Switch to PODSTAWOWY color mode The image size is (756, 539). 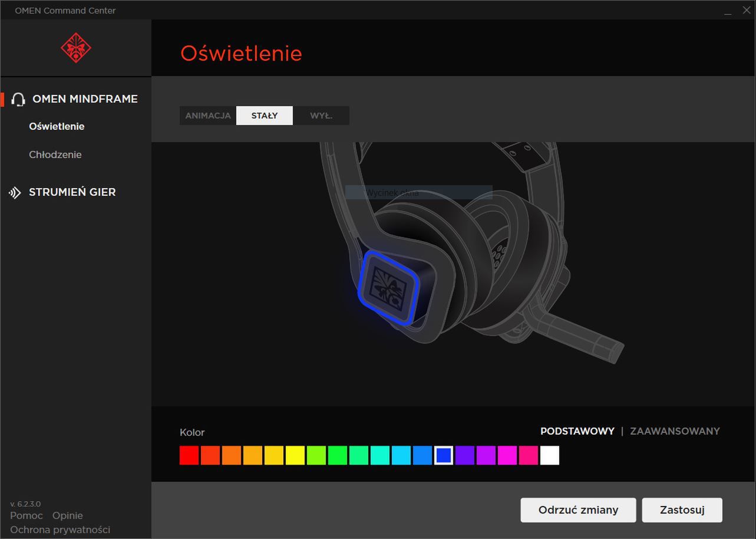577,431
